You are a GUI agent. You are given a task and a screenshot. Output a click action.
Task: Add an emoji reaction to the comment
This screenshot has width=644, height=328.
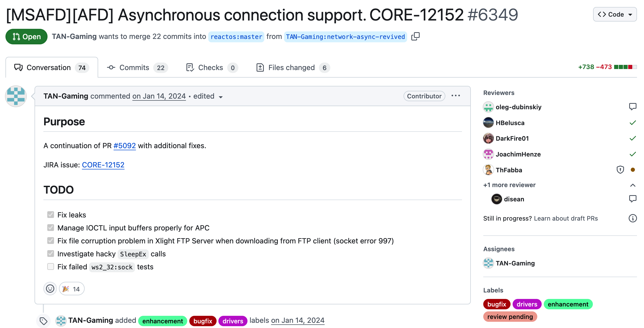tap(50, 289)
